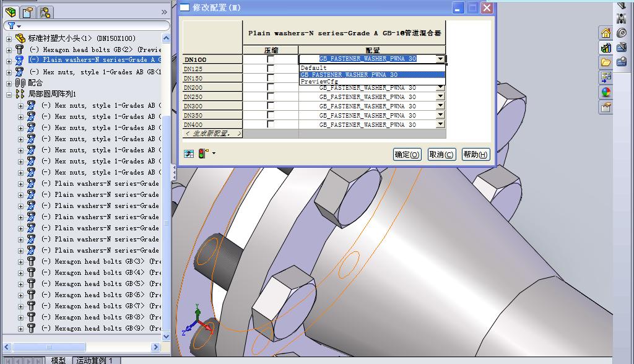Tick the 压缩 checkbox for DN400

pyautogui.click(x=271, y=124)
